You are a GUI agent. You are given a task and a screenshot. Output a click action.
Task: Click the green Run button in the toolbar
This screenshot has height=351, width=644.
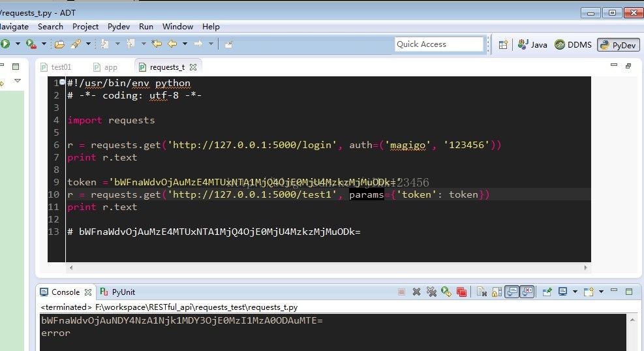coord(5,44)
